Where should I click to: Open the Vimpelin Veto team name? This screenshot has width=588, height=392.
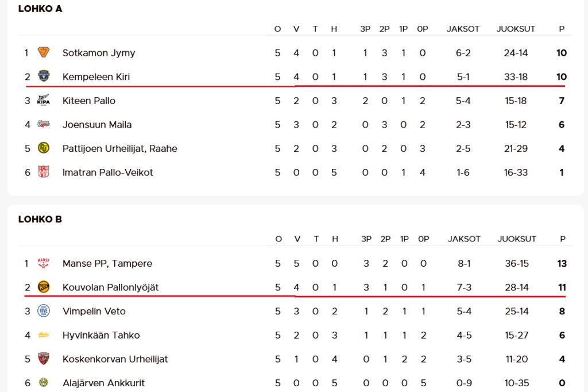point(94,311)
